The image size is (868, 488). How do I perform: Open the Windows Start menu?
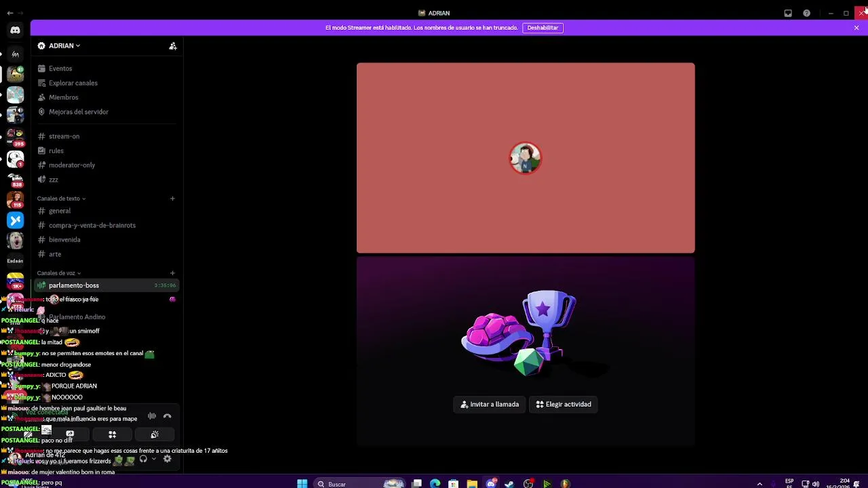pos(302,484)
